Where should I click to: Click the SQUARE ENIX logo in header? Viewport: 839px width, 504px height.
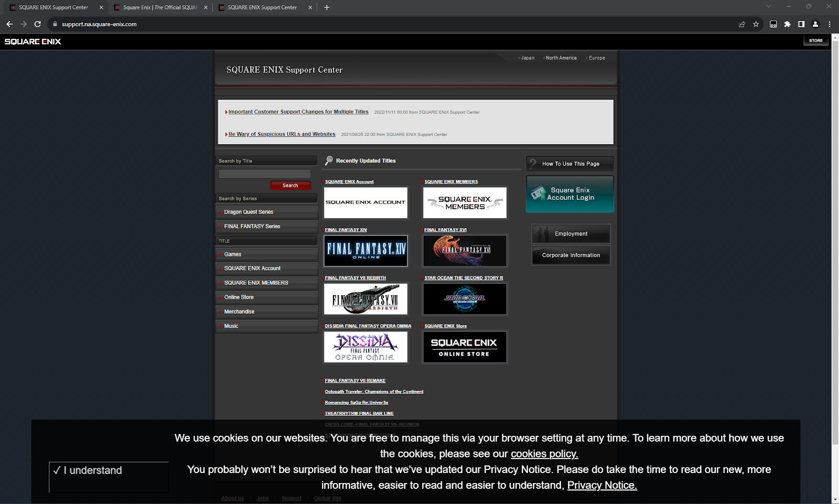point(33,41)
